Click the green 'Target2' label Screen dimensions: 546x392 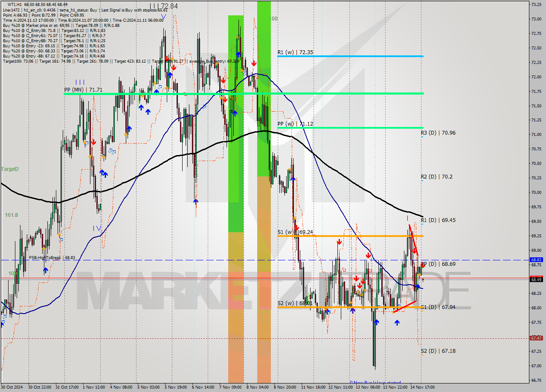[10, 169]
